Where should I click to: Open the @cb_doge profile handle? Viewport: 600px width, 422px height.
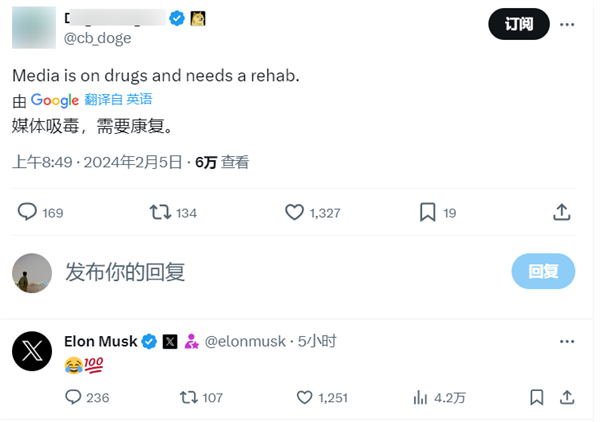click(x=98, y=38)
